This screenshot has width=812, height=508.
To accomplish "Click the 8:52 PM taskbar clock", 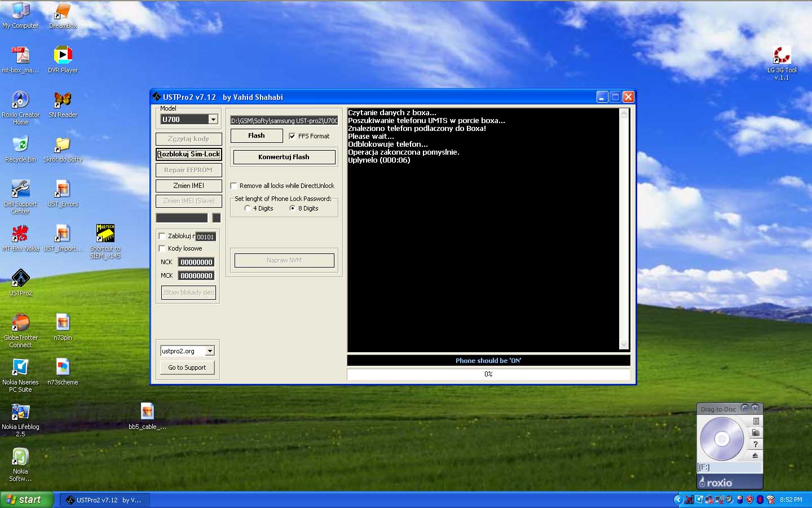I will pyautogui.click(x=791, y=500).
